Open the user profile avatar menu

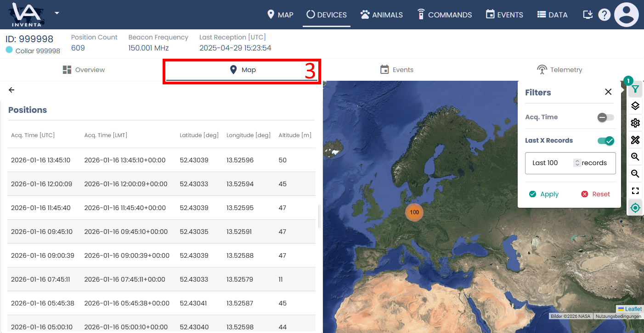627,15
